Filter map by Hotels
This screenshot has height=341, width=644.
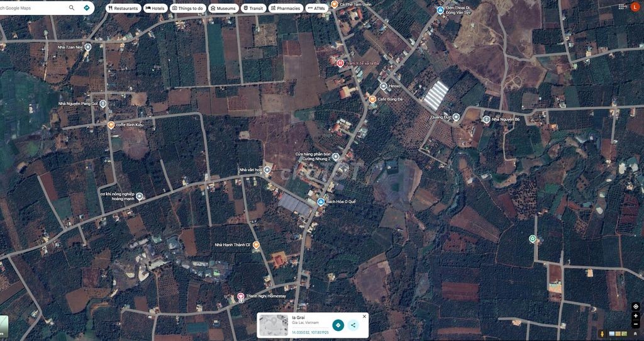click(155, 8)
